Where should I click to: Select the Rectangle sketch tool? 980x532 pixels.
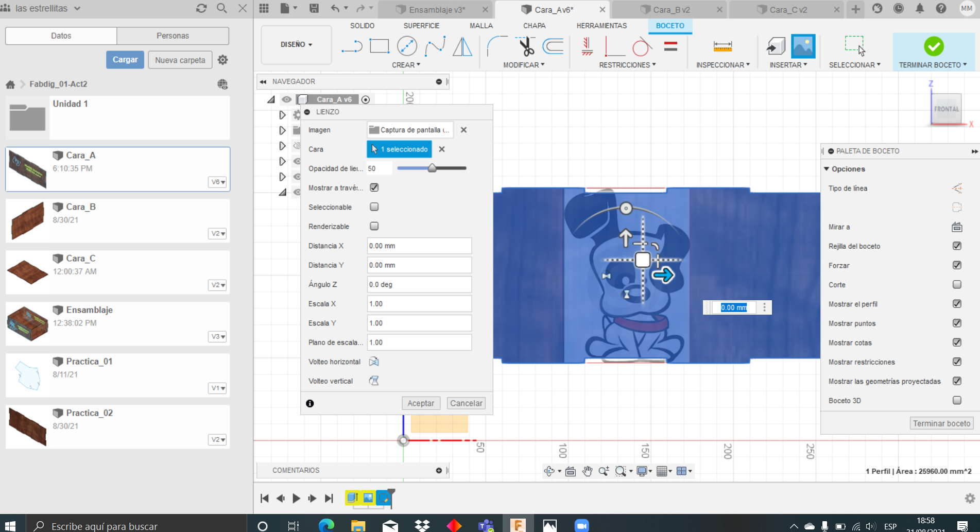click(x=380, y=46)
